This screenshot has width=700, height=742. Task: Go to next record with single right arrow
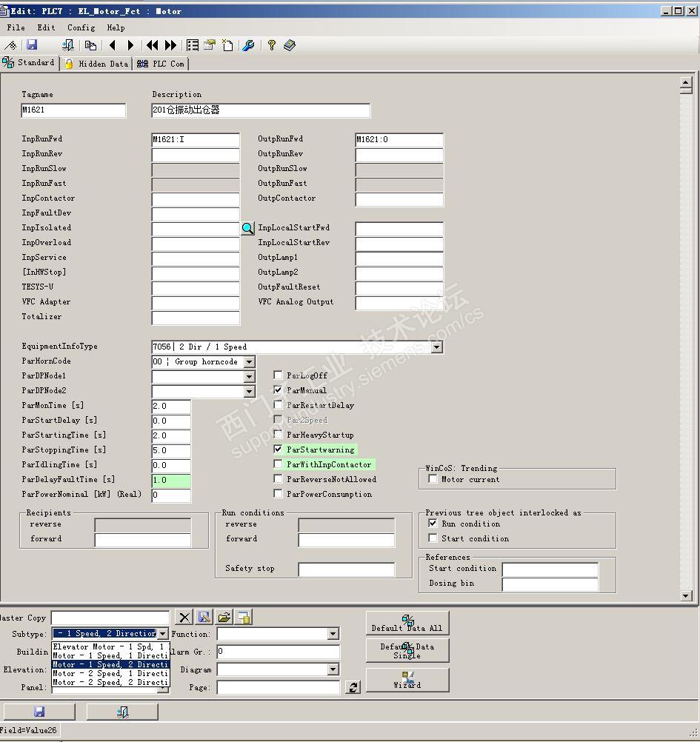tap(130, 45)
